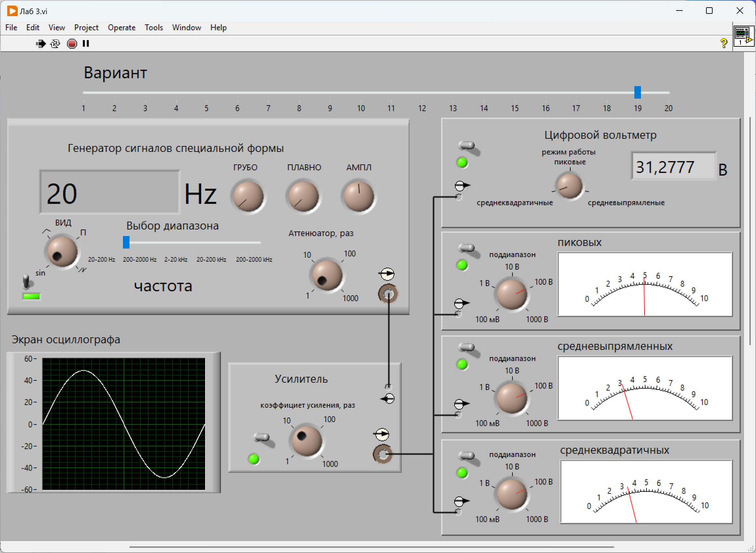Click the 20 Hz frequency display field
The image size is (756, 553).
point(109,192)
